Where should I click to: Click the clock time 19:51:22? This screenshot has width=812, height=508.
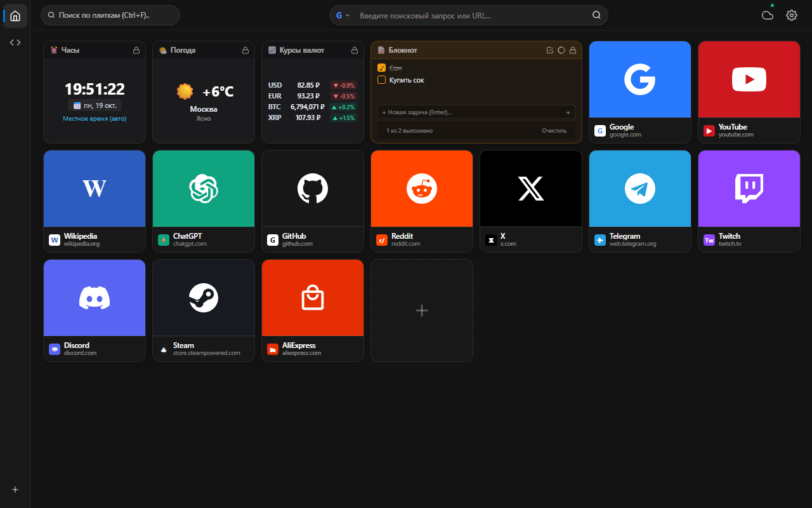point(95,90)
